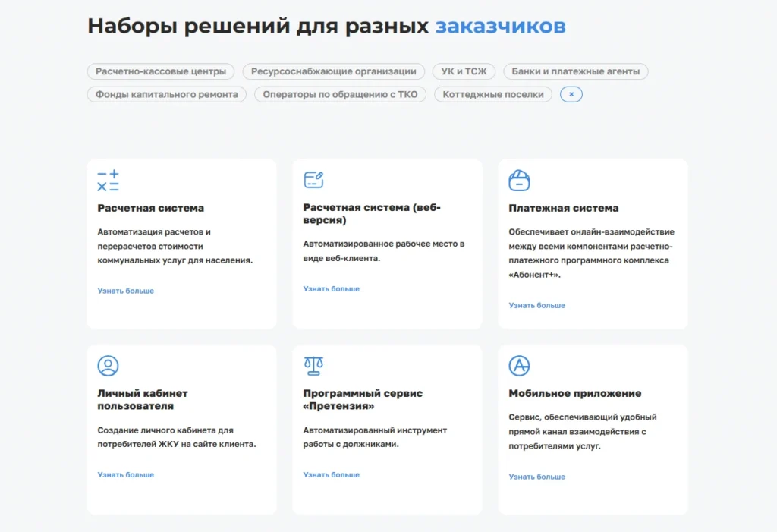Choose the УК и ТСЖ filter chip
777x532 pixels.
pos(464,71)
